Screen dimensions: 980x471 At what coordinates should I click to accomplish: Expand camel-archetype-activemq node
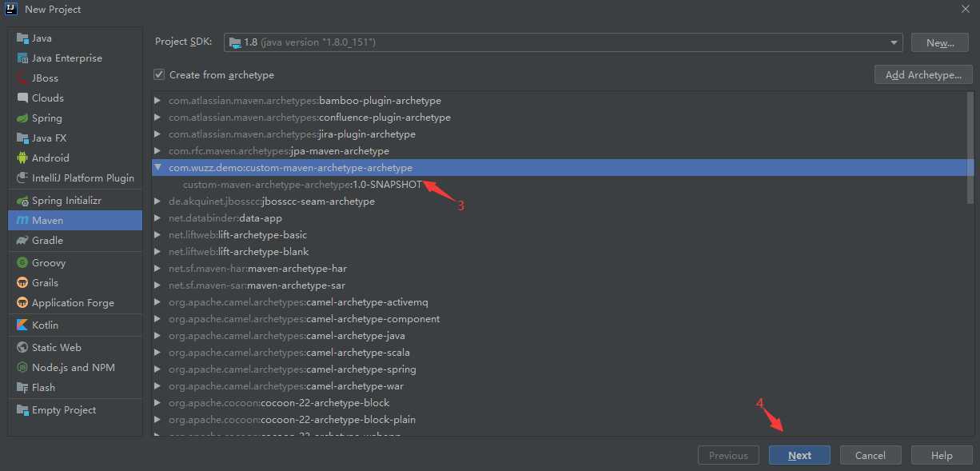pyautogui.click(x=157, y=302)
